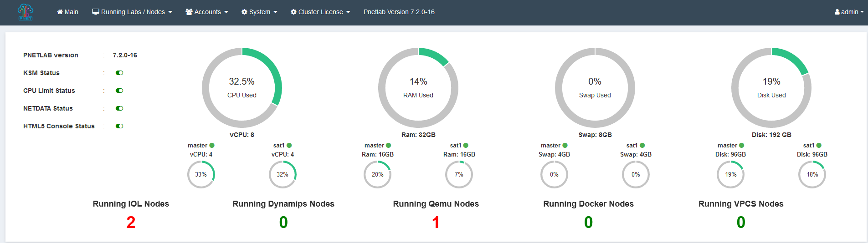The width and height of the screenshot is (868, 243).
Task: Click the Running Dynamips Nodes heading
Action: pos(283,204)
